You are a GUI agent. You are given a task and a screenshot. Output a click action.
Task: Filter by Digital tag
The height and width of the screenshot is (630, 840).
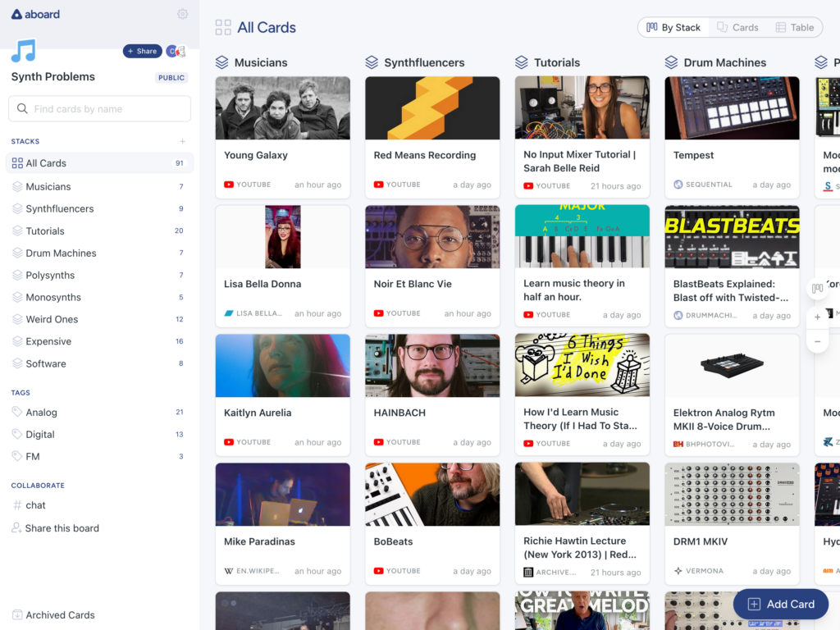pyautogui.click(x=99, y=435)
